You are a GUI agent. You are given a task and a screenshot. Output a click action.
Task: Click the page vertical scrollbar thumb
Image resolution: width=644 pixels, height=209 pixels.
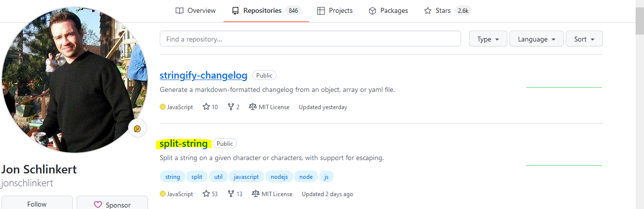(639, 21)
